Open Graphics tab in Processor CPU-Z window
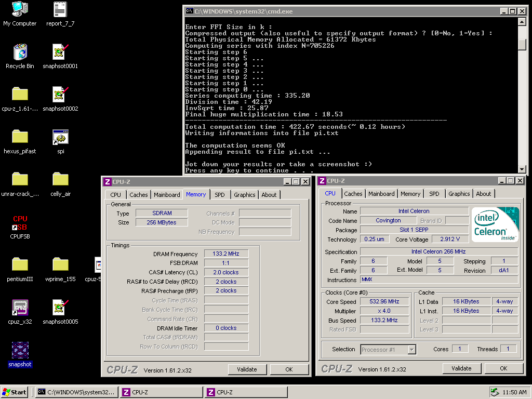Image resolution: width=532 pixels, height=399 pixels. [459, 194]
